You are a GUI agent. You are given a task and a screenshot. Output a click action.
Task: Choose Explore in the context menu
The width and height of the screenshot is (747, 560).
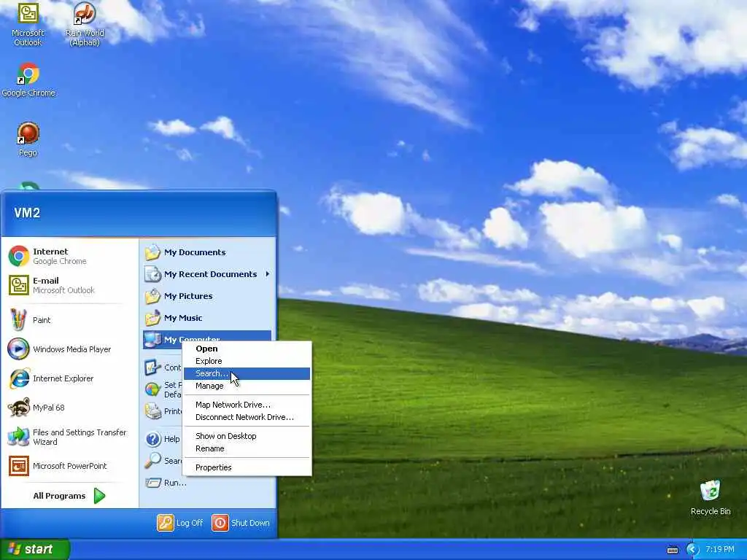click(247, 361)
